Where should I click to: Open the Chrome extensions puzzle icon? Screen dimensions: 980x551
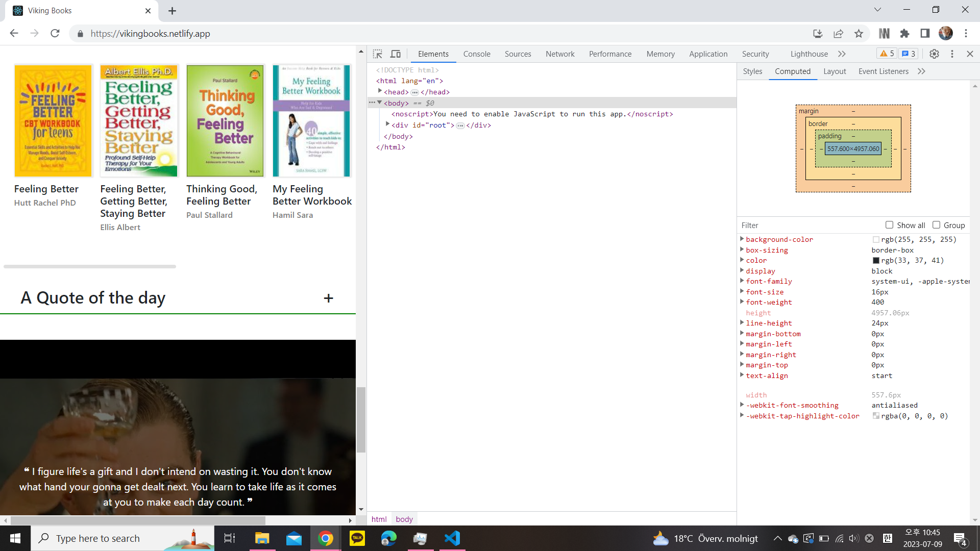[904, 34]
